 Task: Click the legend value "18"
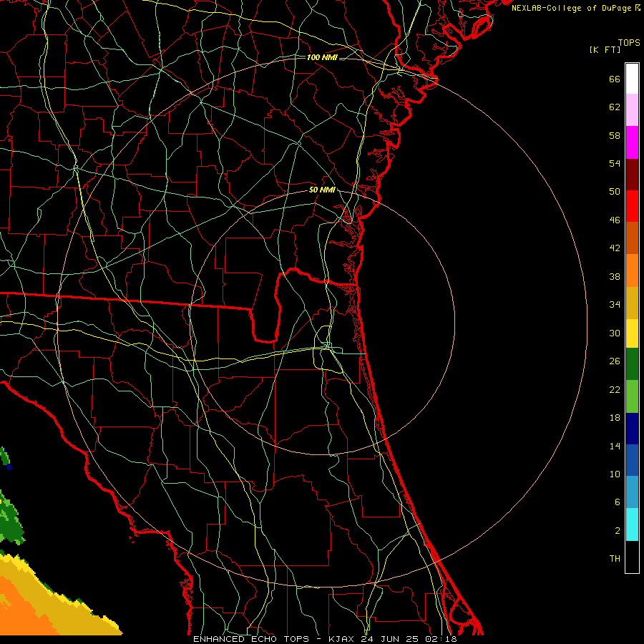615,418
